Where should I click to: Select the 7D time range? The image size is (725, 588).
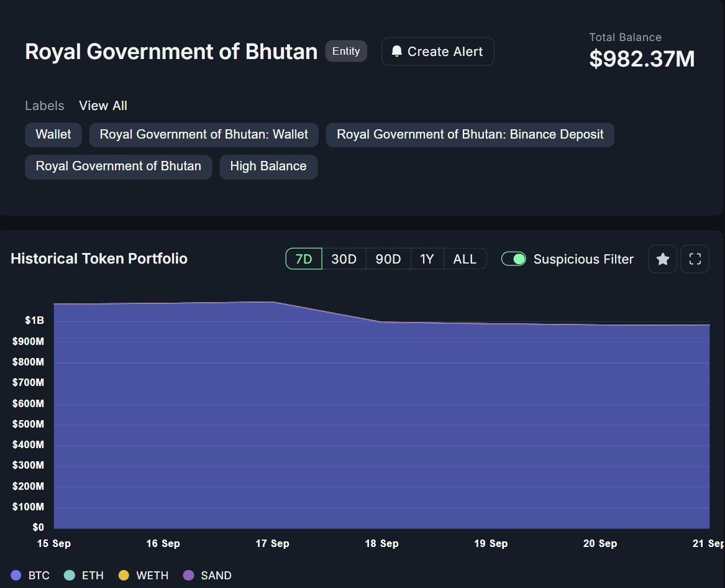pyautogui.click(x=304, y=259)
